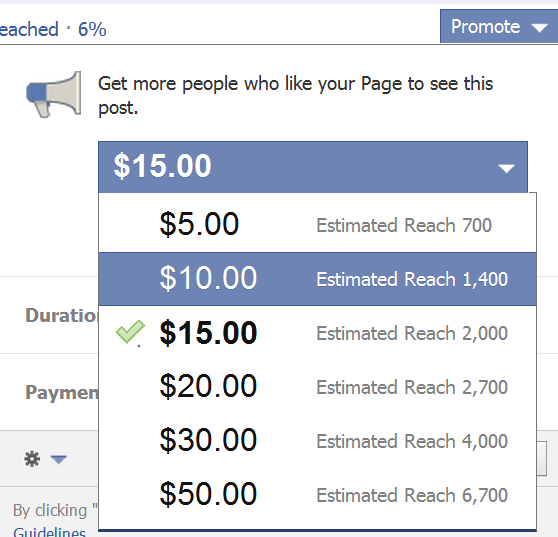The height and width of the screenshot is (537, 558).
Task: Select the $50.00 budget option
Action: tap(317, 495)
